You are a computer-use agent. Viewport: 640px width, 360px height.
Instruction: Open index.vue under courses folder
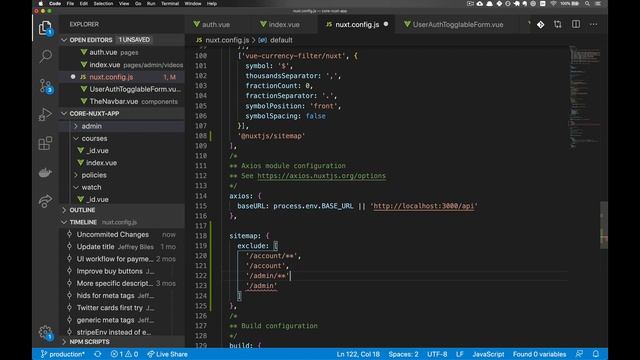tap(122, 163)
